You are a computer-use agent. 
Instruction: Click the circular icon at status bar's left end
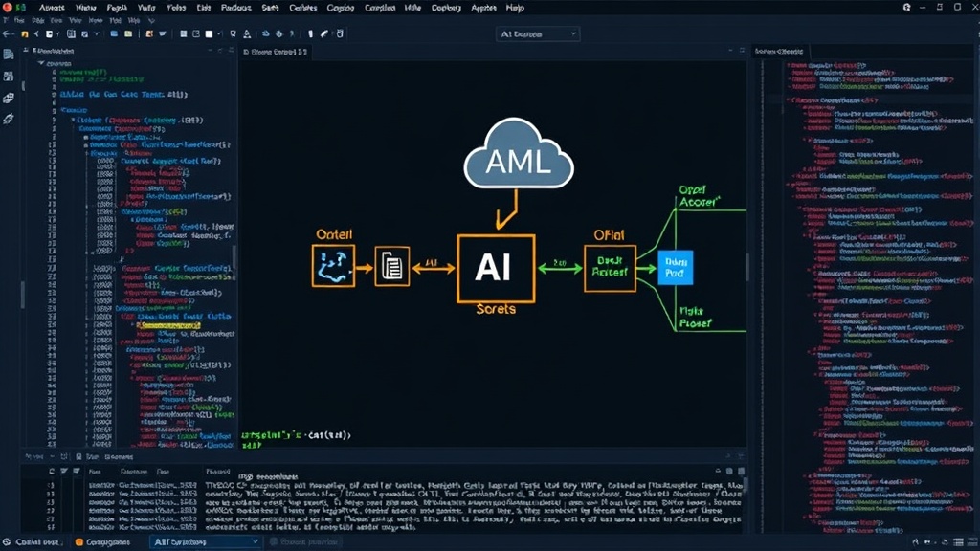[x=7, y=541]
